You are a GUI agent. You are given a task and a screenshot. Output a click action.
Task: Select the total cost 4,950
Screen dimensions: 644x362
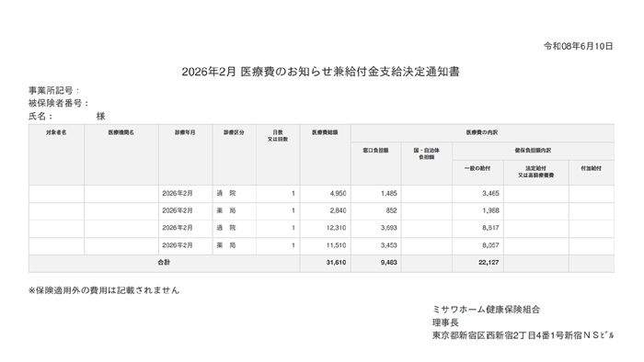pyautogui.click(x=338, y=194)
